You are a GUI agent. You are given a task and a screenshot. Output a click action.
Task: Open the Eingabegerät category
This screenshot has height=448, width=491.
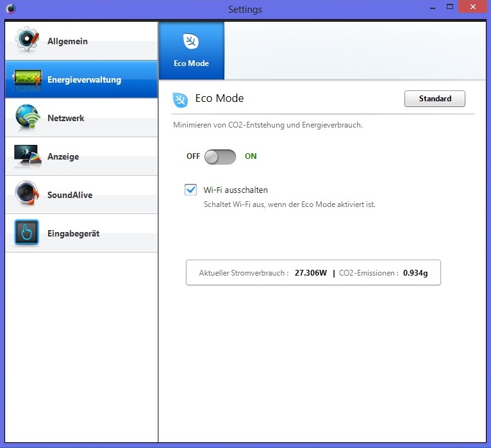81,233
